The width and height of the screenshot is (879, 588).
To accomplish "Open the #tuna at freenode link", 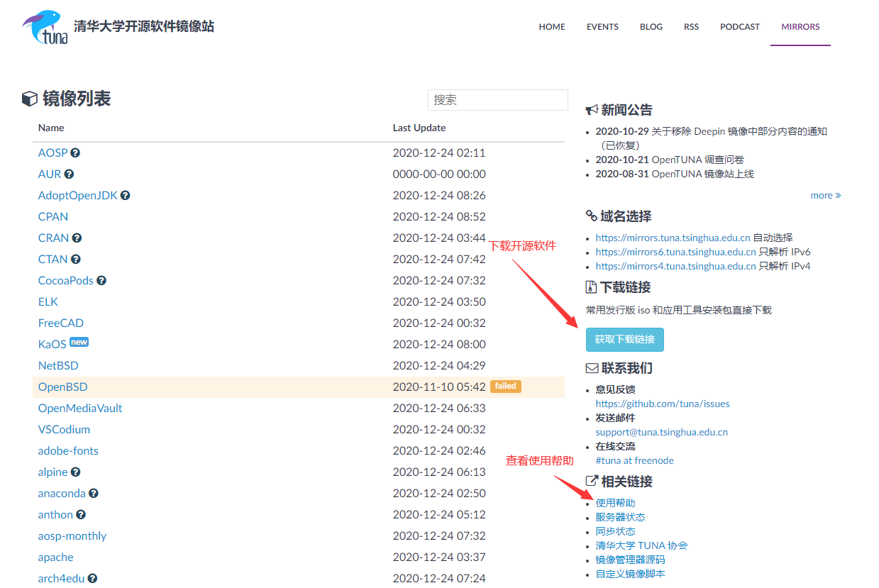I will tap(635, 460).
